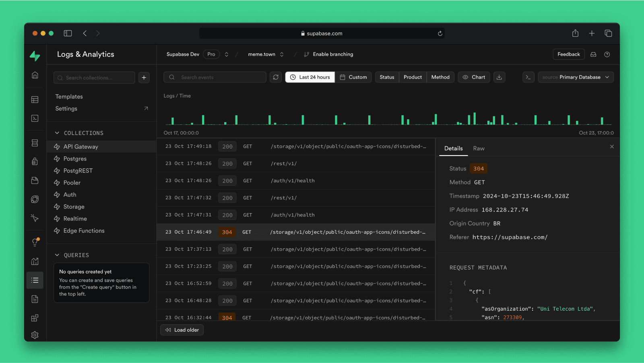Open Authentication from the sidebar

coord(35,161)
